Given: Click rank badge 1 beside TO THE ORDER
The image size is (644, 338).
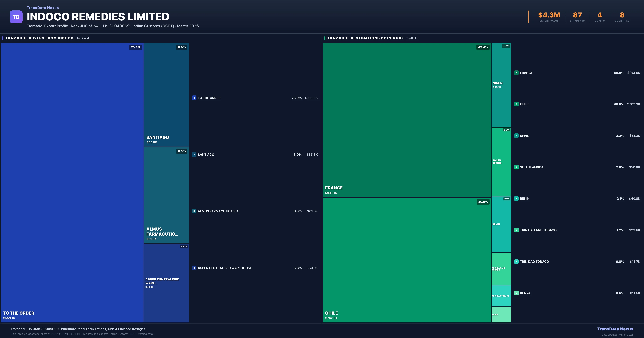Looking at the screenshot, I should click(x=194, y=98).
